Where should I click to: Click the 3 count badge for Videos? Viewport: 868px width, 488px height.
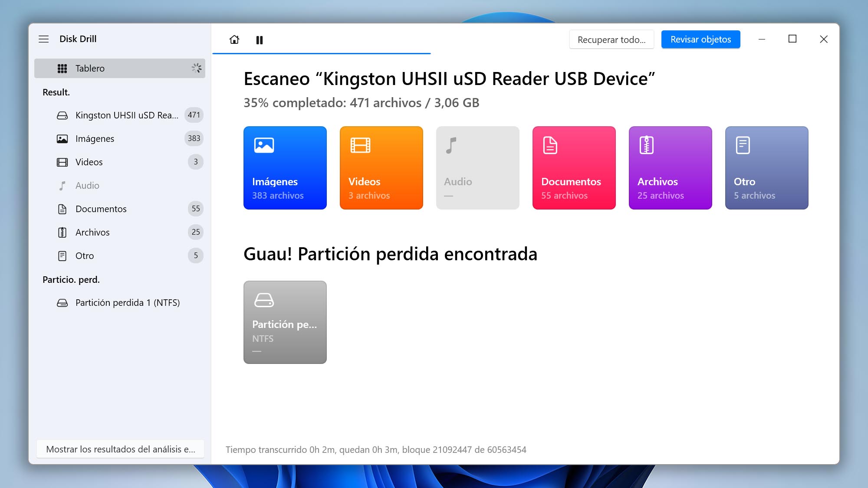click(x=196, y=162)
